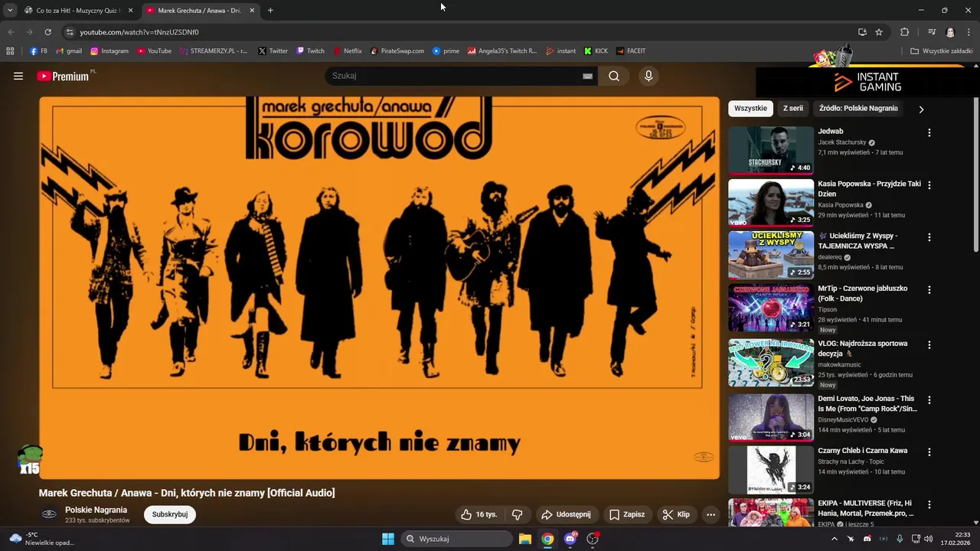The image size is (980, 551).
Task: Open OBS Studio from the taskbar
Action: tap(593, 539)
